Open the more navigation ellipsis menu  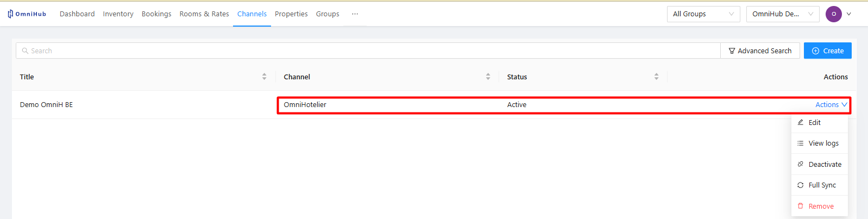click(355, 14)
